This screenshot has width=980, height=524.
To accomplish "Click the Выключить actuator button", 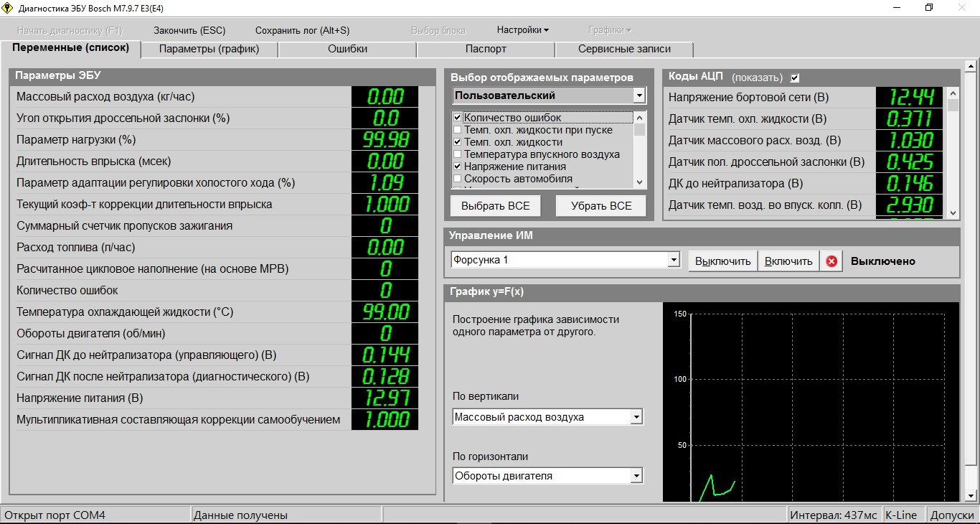I will (723, 261).
